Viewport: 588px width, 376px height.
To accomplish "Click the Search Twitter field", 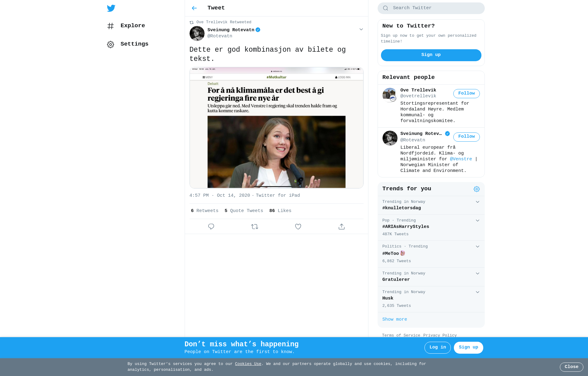I will [435, 8].
